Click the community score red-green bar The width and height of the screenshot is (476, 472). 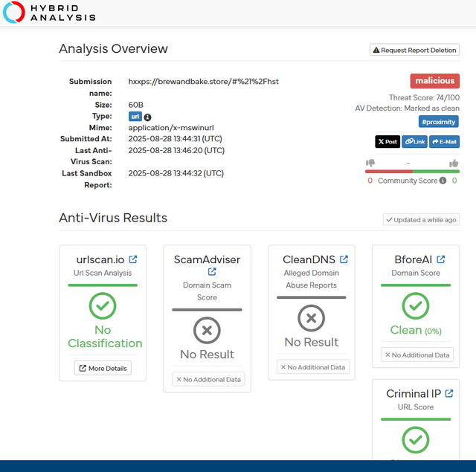click(412, 172)
